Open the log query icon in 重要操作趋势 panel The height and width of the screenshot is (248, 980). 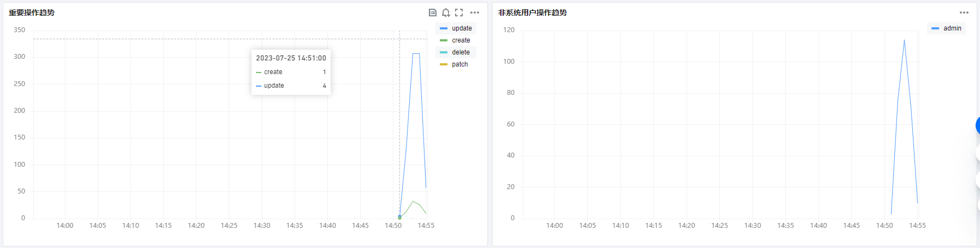[x=433, y=13]
